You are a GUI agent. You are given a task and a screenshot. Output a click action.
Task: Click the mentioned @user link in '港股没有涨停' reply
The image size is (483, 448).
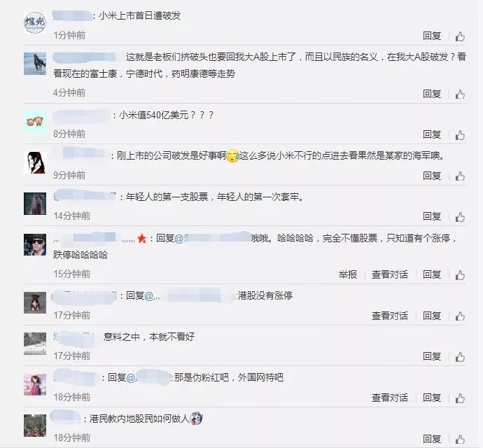coord(190,296)
